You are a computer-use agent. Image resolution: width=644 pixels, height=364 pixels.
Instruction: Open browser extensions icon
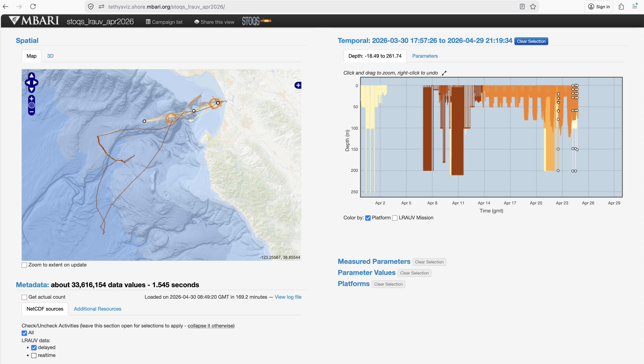[621, 7]
